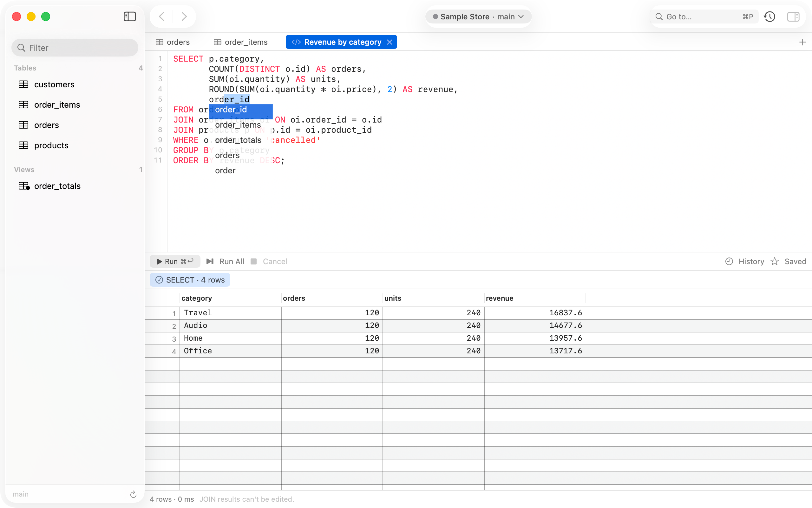
Task: Run the current query
Action: pyautogui.click(x=175, y=261)
